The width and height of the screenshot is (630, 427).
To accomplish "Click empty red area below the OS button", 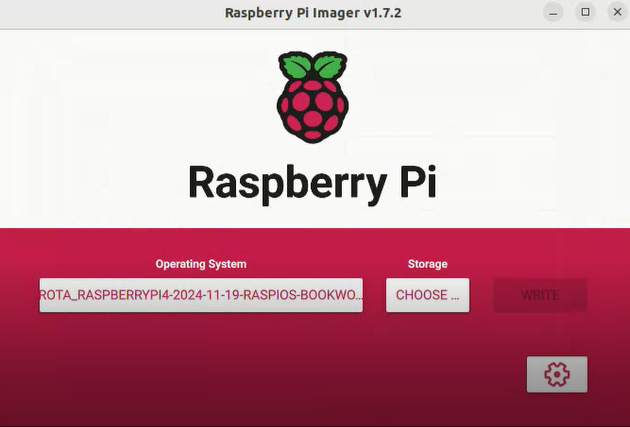I will pyautogui.click(x=200, y=370).
